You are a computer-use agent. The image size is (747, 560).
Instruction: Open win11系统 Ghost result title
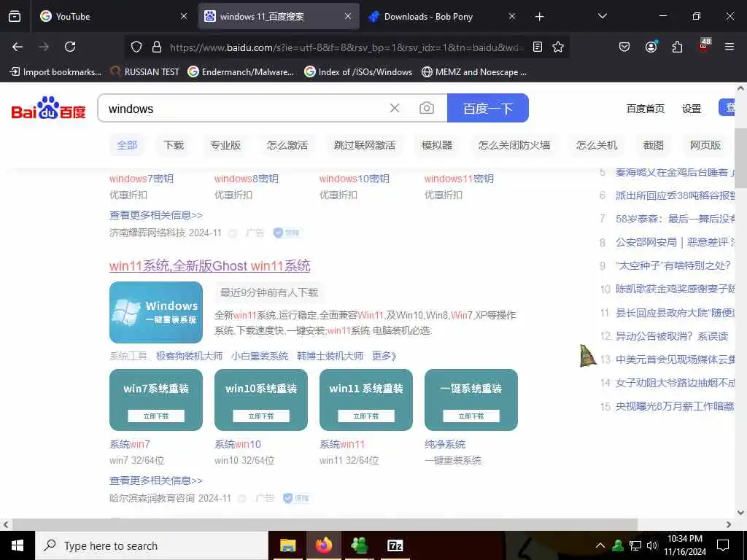click(209, 265)
